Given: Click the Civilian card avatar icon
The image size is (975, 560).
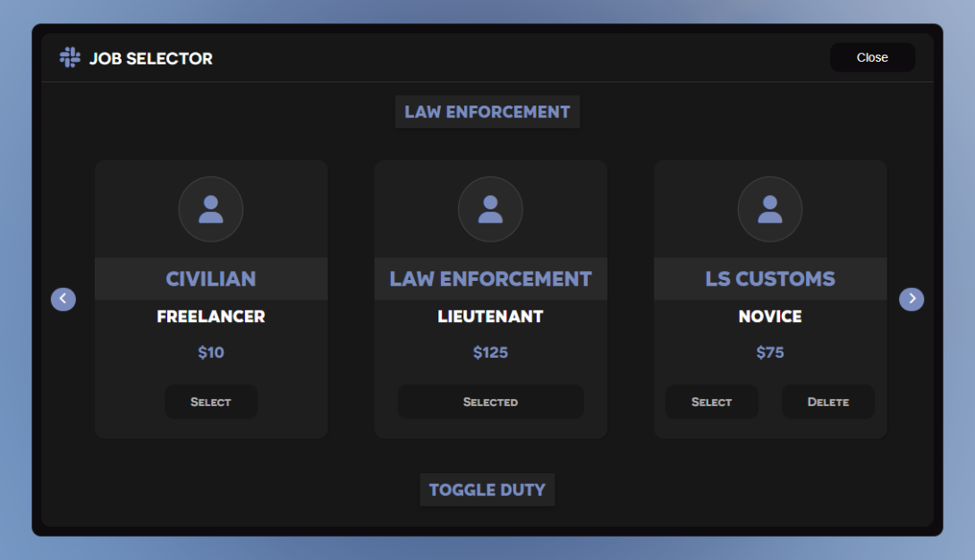Looking at the screenshot, I should tap(211, 209).
